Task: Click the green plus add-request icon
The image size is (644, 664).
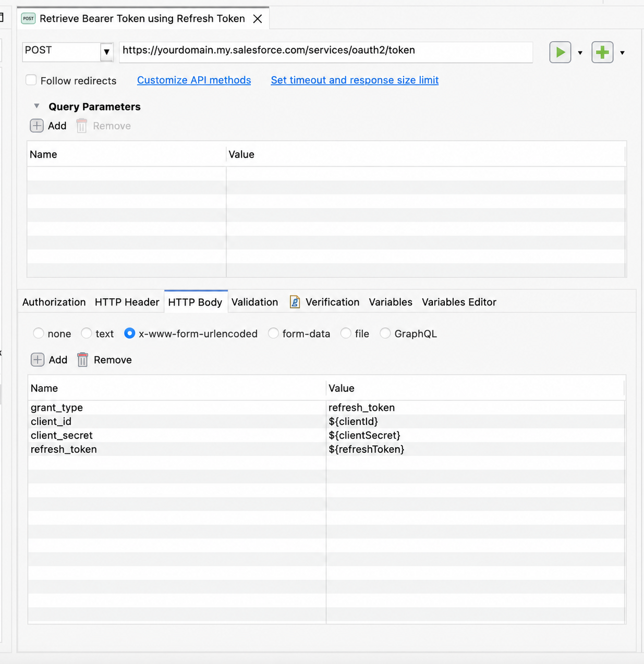Action: click(x=602, y=52)
